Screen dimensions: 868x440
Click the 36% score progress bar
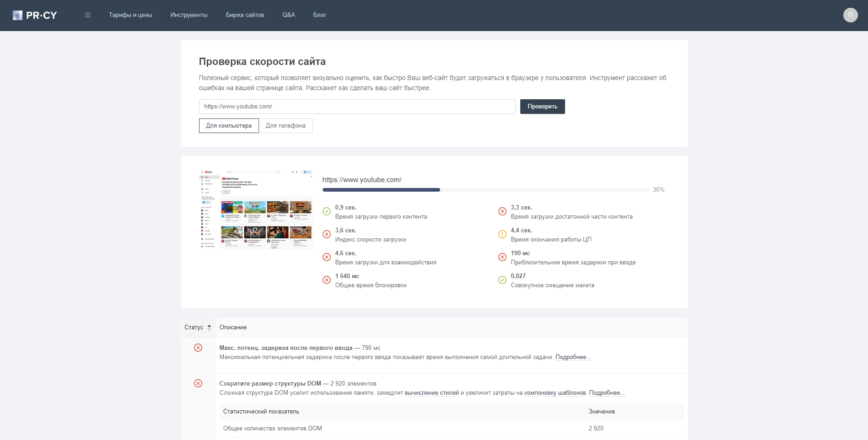(x=485, y=190)
